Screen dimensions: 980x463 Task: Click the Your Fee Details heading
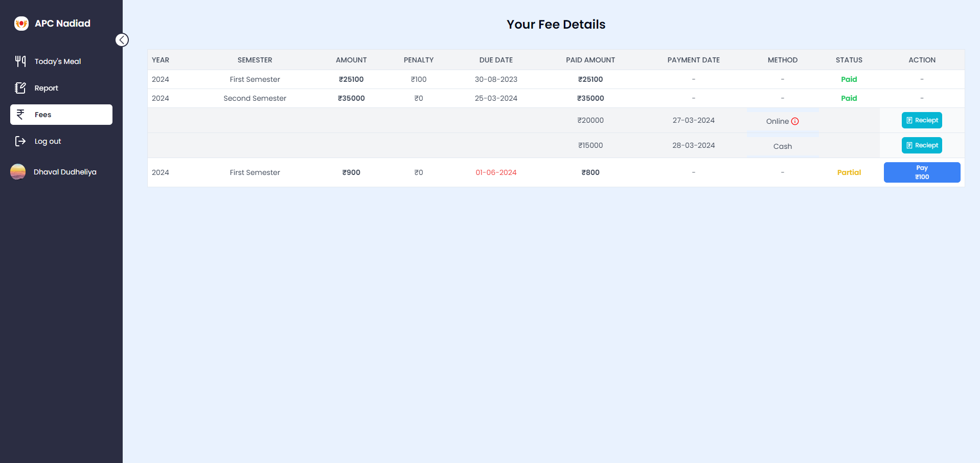556,25
